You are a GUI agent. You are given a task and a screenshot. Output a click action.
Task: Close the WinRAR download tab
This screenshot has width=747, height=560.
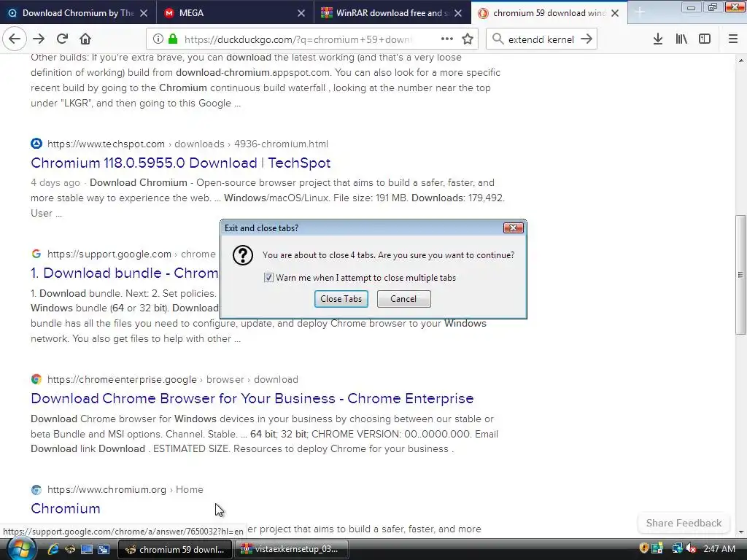pos(458,13)
